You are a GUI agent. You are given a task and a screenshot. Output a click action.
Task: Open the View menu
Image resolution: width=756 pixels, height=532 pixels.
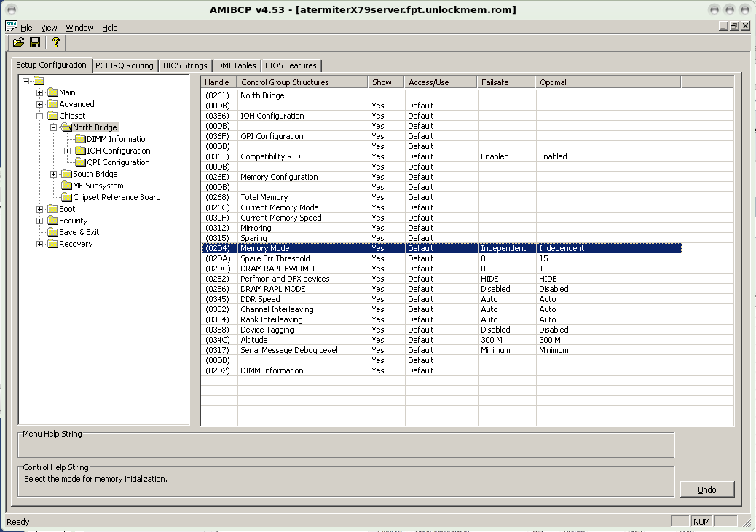click(49, 28)
